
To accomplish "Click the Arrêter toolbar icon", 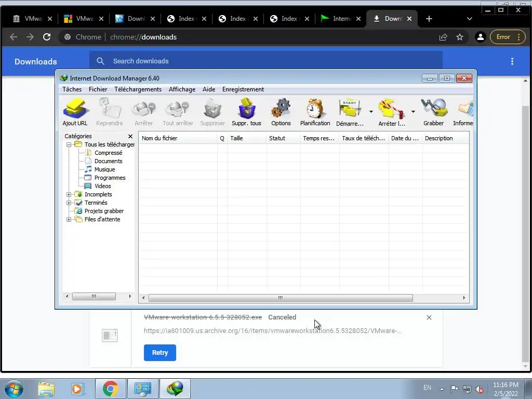I will point(143,112).
